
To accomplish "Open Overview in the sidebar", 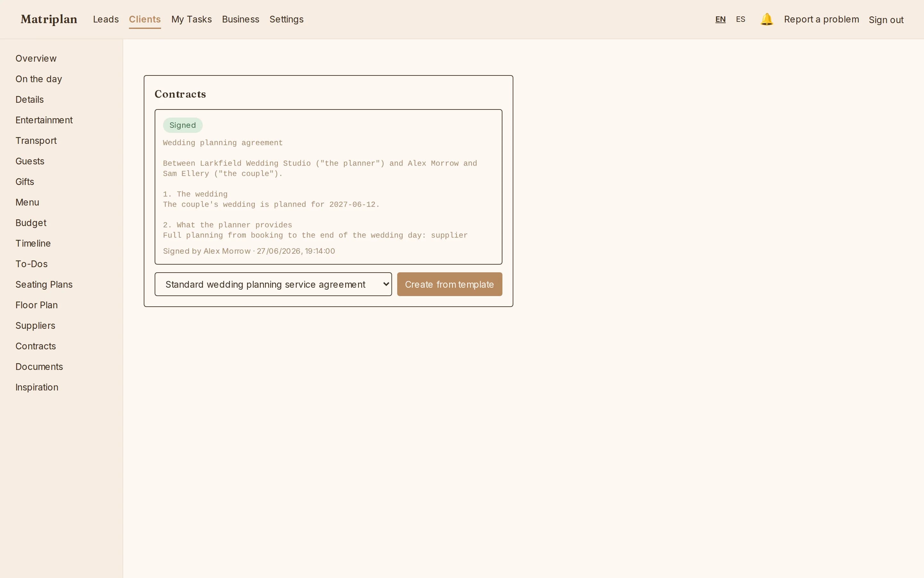I will coord(36,58).
